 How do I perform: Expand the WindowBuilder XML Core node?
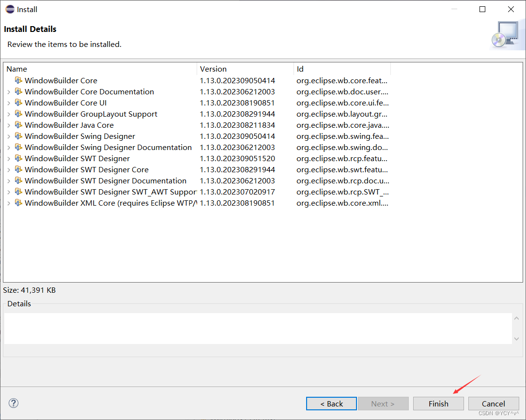tap(9, 203)
